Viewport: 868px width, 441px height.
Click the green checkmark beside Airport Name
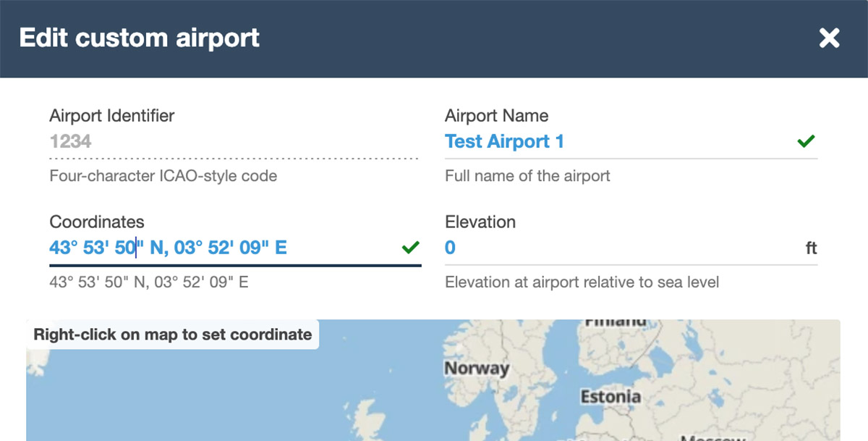(x=806, y=141)
